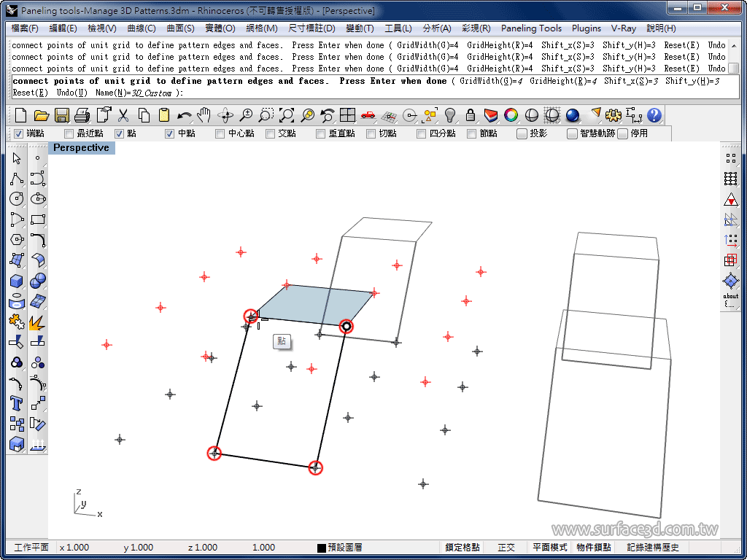The image size is (747, 560).
Task: Undo using the curved arrow icon
Action: point(185,115)
